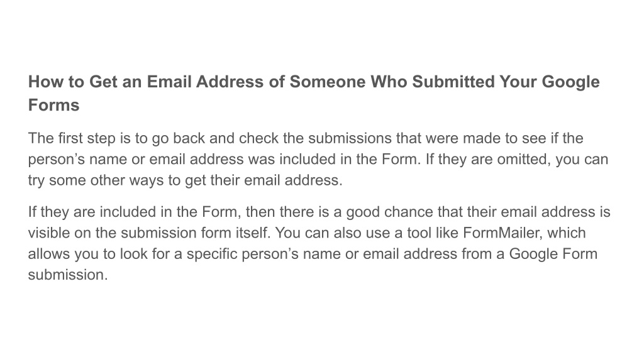Click the word "visible" in second paragraph
This screenshot has width=644, height=362.
[x=49, y=233]
